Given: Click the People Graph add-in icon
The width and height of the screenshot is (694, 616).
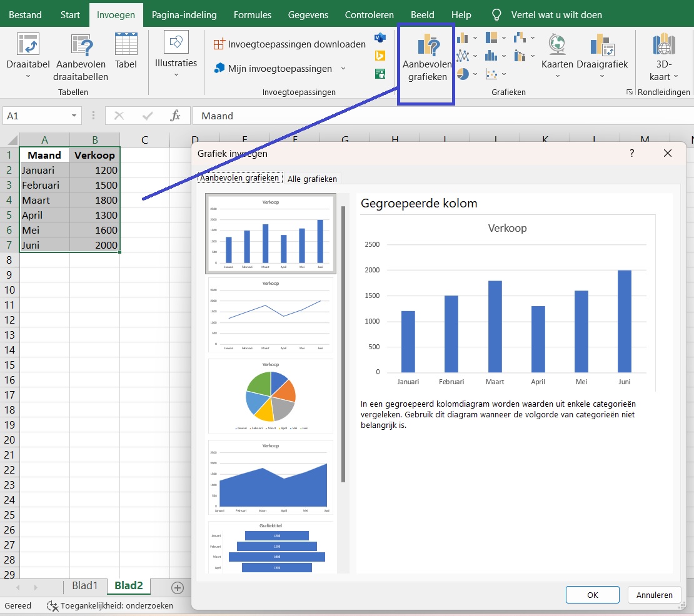Looking at the screenshot, I should click(380, 74).
